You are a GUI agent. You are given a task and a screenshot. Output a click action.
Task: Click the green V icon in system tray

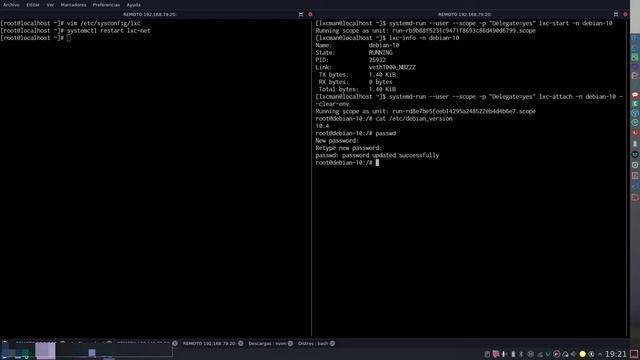pyautogui.click(x=548, y=354)
